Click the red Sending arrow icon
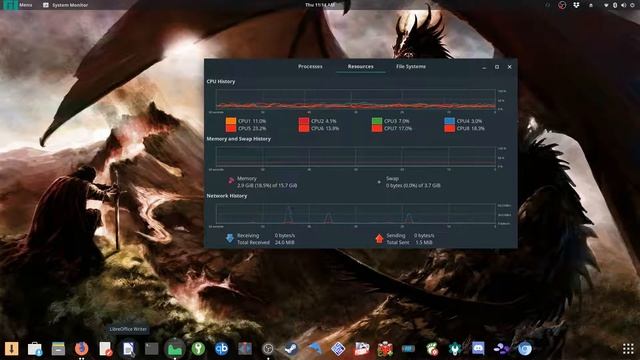Screen dimensions: 640x360 point(379,238)
